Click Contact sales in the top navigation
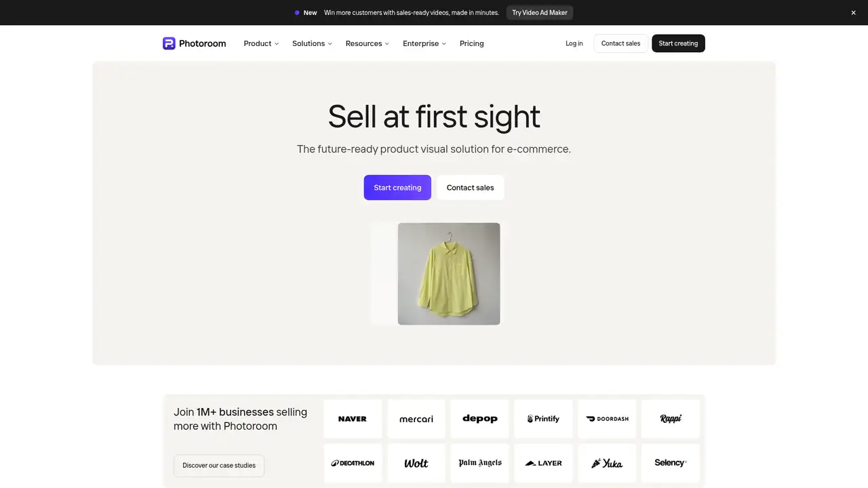The width and height of the screenshot is (868, 488). pos(620,43)
